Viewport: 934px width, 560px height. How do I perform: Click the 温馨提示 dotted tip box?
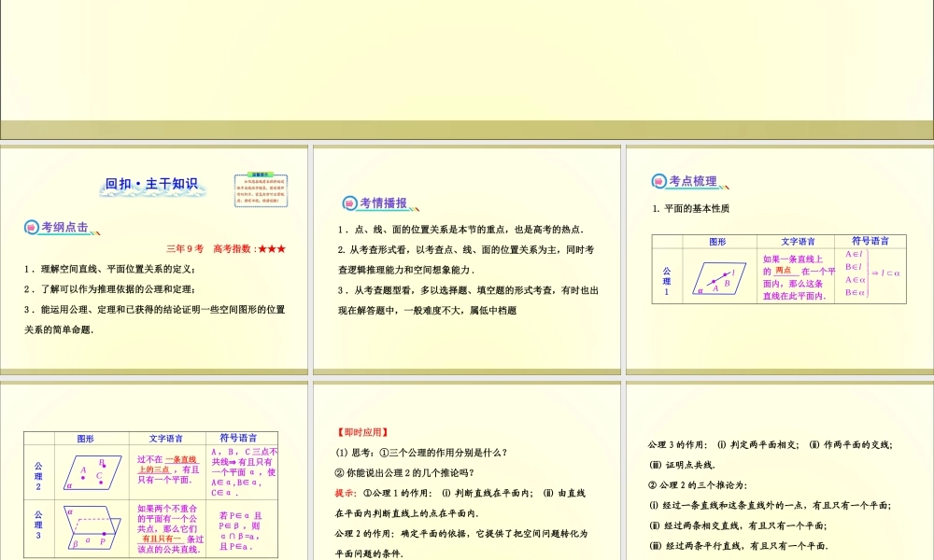coord(261,190)
